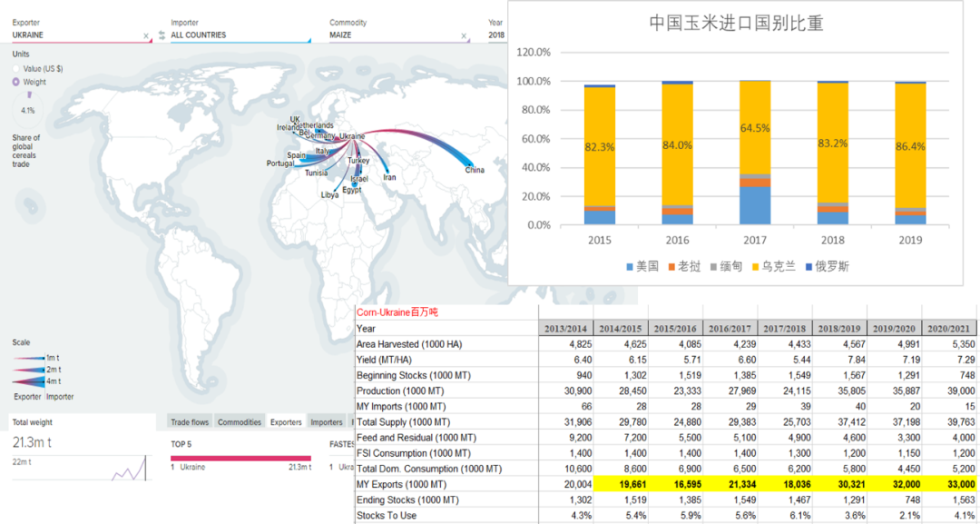Image resolution: width=980 pixels, height=524 pixels.
Task: Click the Ukraine top exporter pink bar
Action: pos(240,458)
